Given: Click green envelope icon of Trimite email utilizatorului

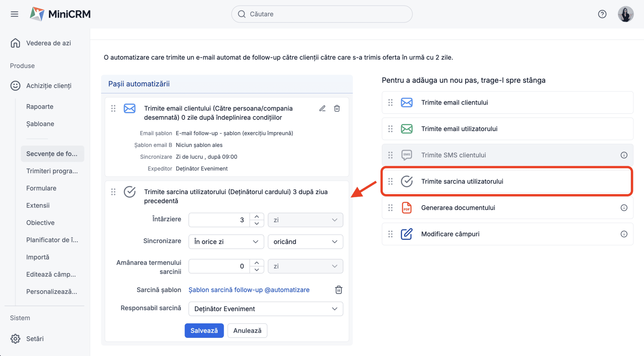Looking at the screenshot, I should tap(407, 129).
